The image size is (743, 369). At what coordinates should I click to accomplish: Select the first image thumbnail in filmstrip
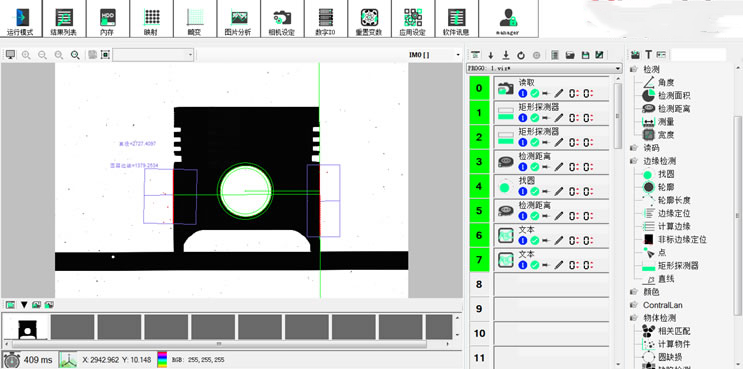[26, 327]
